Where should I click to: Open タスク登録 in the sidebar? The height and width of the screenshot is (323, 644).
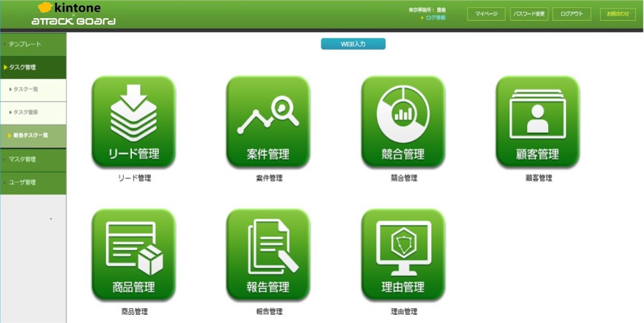click(x=33, y=113)
